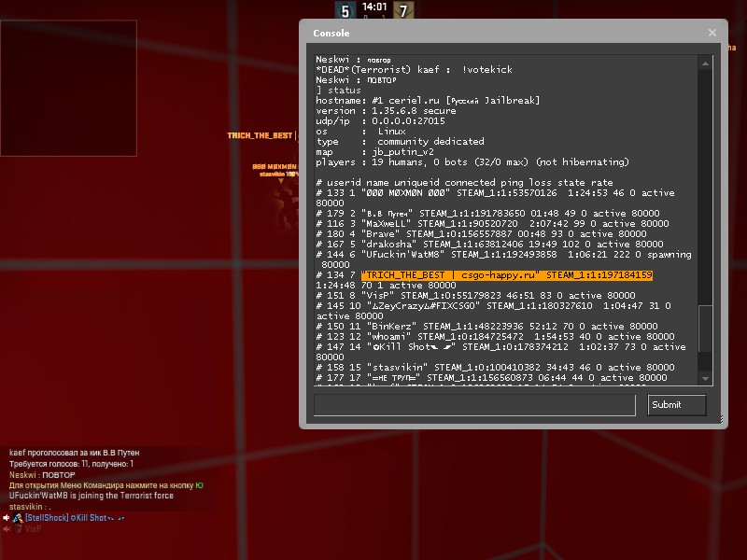The height and width of the screenshot is (560, 747).
Task: Focus the console command input field
Action: point(474,404)
